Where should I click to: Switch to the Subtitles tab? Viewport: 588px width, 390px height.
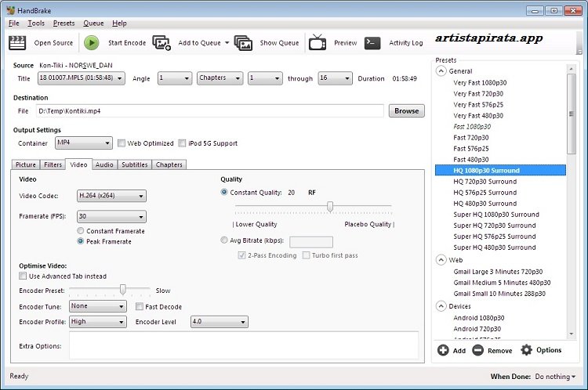(x=135, y=164)
